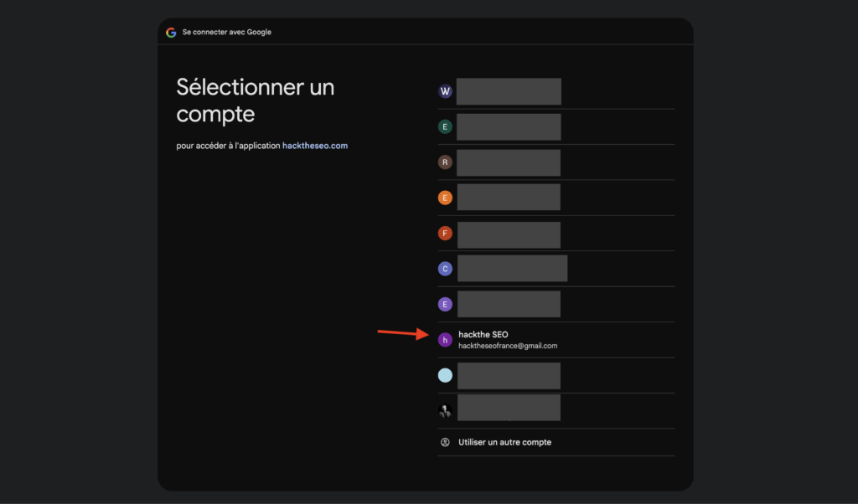This screenshot has width=858, height=504.
Task: Pick the account with brown R avatar
Action: 556,162
